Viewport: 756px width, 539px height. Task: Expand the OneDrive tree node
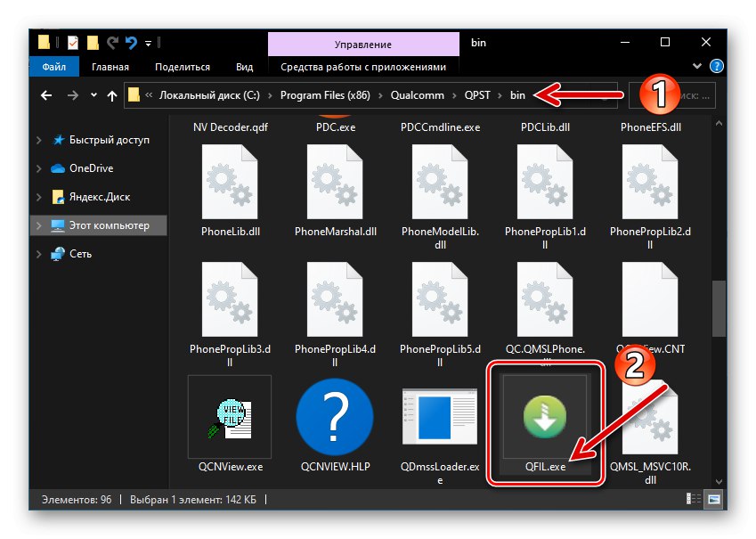click(39, 168)
